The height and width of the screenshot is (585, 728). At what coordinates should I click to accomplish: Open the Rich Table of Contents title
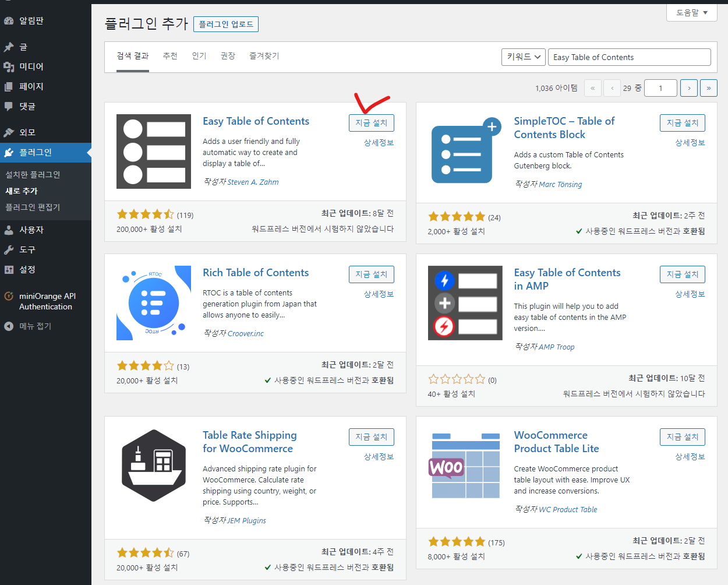pyautogui.click(x=256, y=273)
